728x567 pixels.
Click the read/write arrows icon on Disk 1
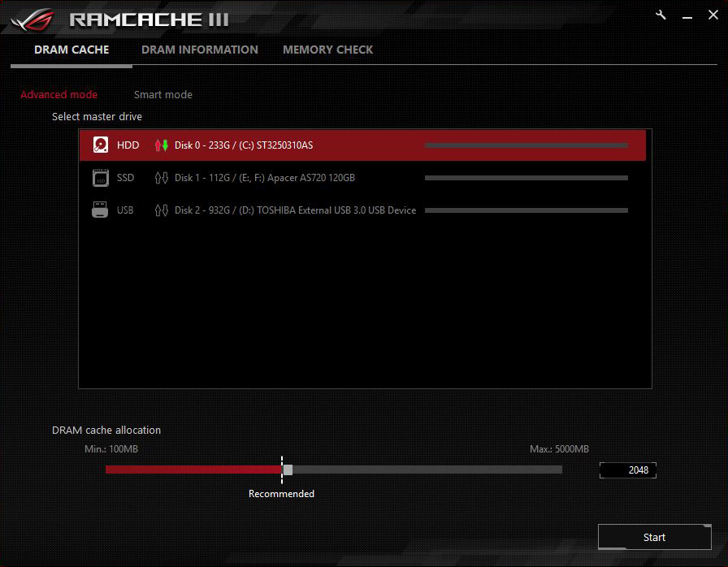pyautogui.click(x=161, y=178)
